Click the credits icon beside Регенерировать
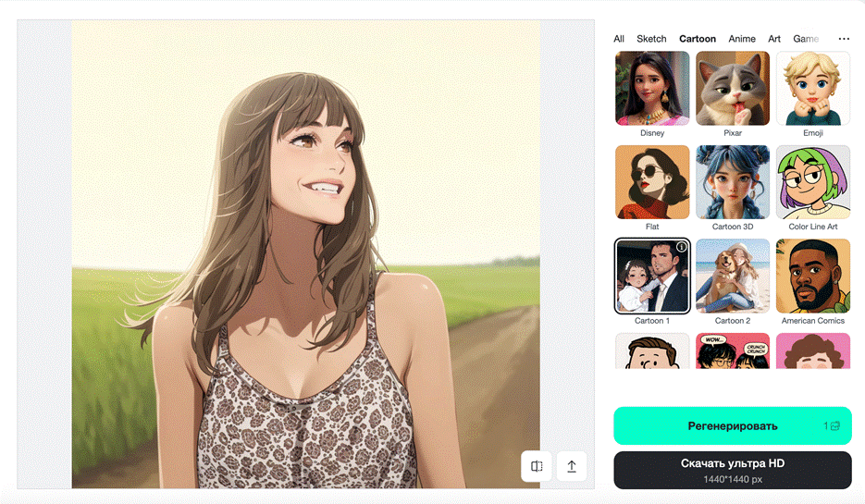This screenshot has width=865, height=504. coord(834,426)
